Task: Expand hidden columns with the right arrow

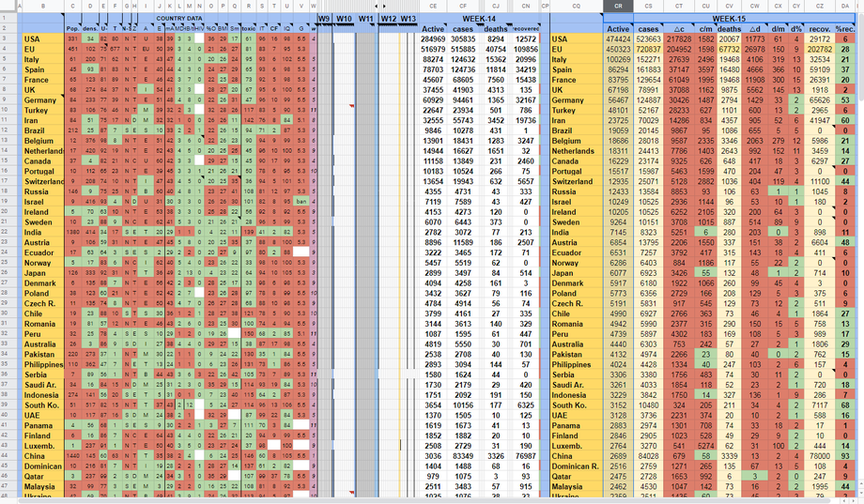Action: coord(384,6)
